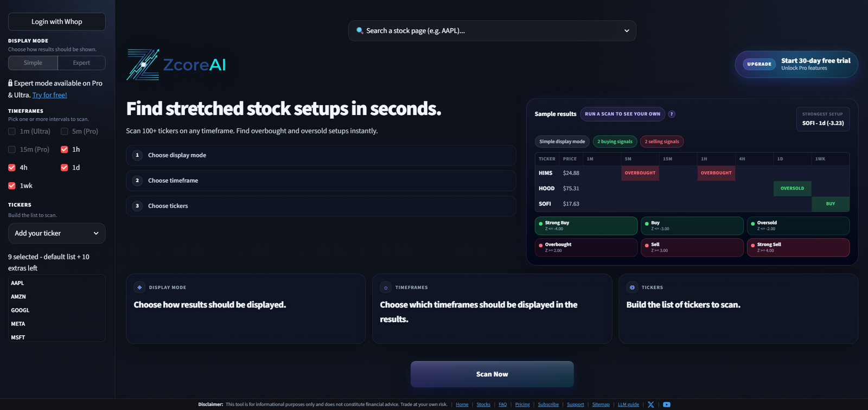
Task: Click the Timeframes card icon
Action: click(386, 287)
